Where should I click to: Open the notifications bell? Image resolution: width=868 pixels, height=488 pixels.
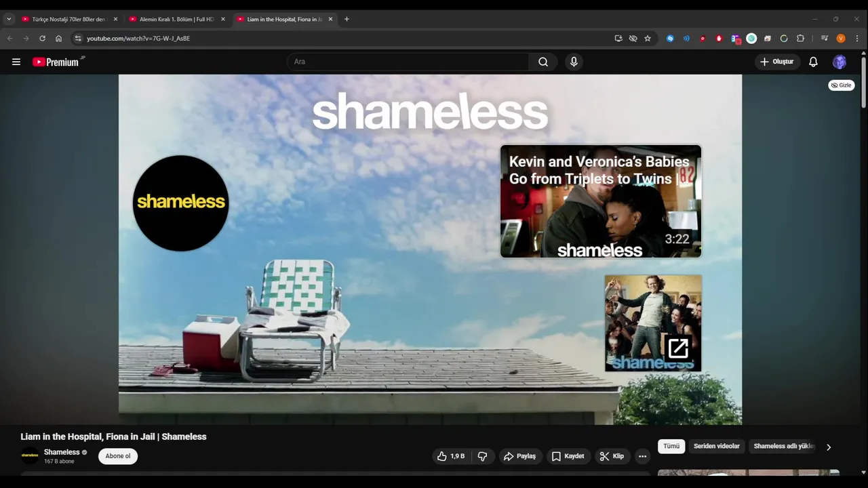(813, 62)
